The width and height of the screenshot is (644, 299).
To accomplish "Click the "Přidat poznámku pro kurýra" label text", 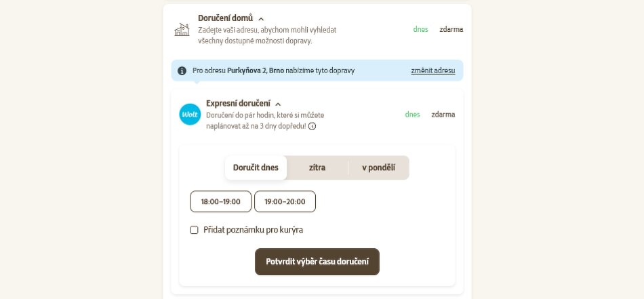I will coord(253,230).
